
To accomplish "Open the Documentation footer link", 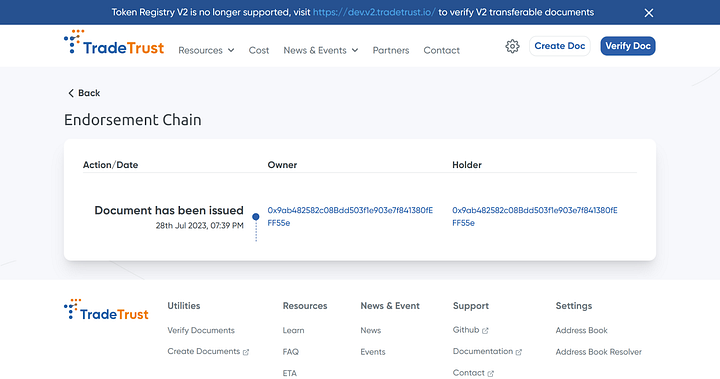I will [x=483, y=351].
